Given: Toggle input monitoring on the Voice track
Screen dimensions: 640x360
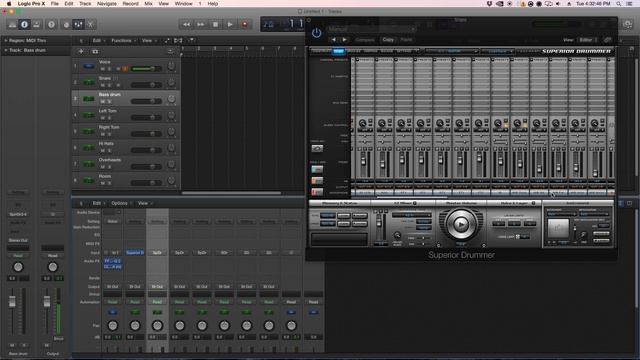Looking at the screenshot, I should [125, 69].
